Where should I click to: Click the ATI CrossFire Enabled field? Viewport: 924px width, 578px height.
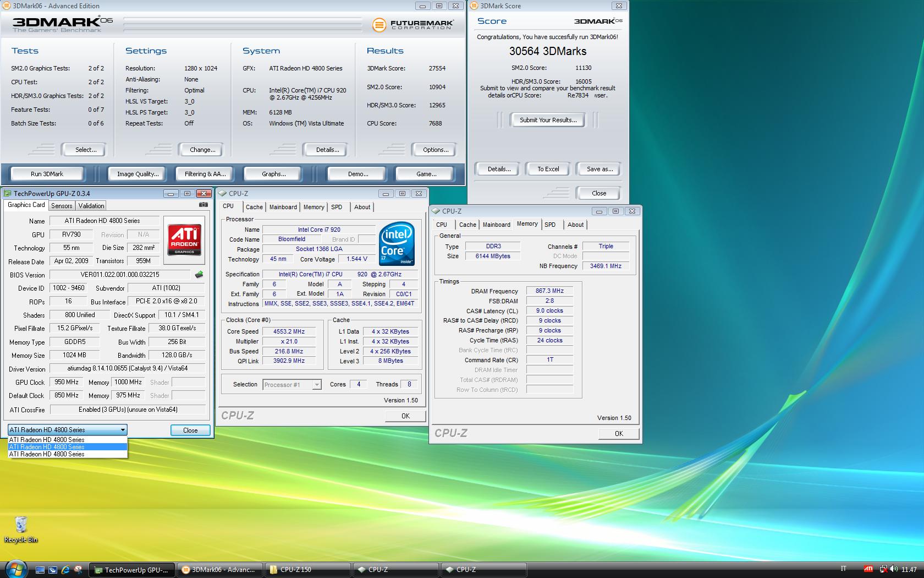point(128,410)
